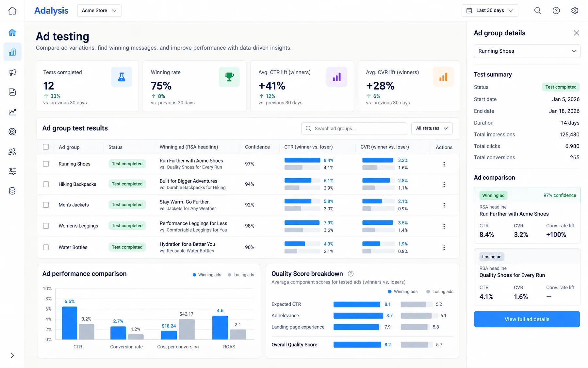588x368 pixels.
Task: Open audiences people sidebar icon
Action: [12, 151]
